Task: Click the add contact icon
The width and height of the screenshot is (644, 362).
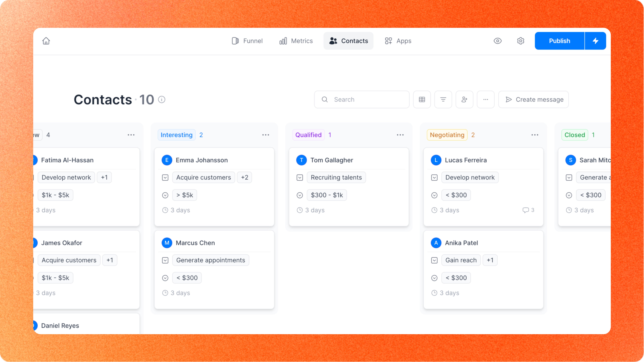Action: pyautogui.click(x=465, y=99)
